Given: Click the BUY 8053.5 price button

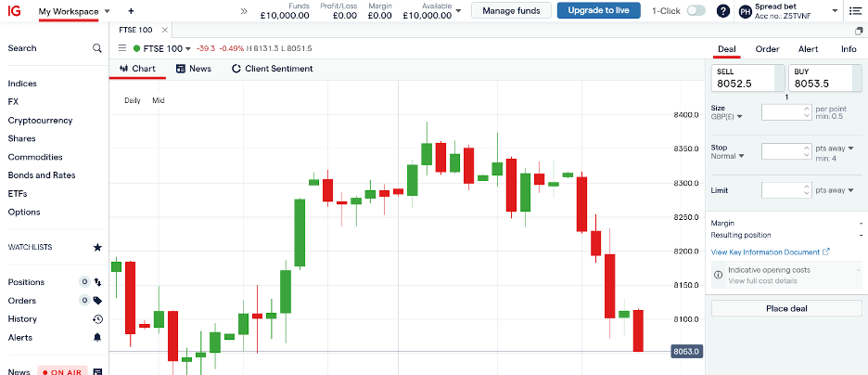Looking at the screenshot, I should 825,77.
